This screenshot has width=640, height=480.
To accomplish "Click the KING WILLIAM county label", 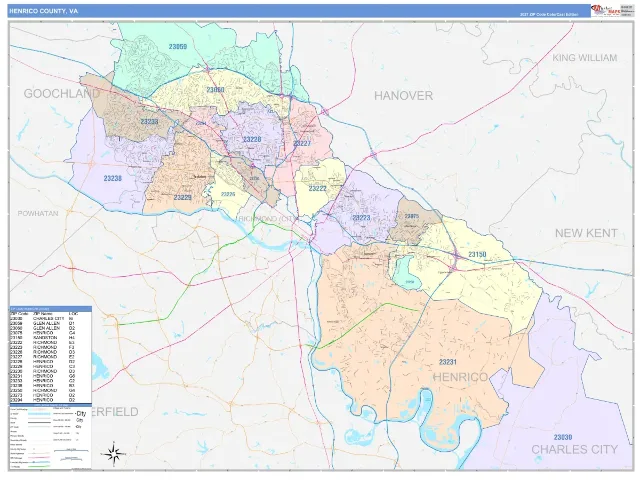I will 584,58.
